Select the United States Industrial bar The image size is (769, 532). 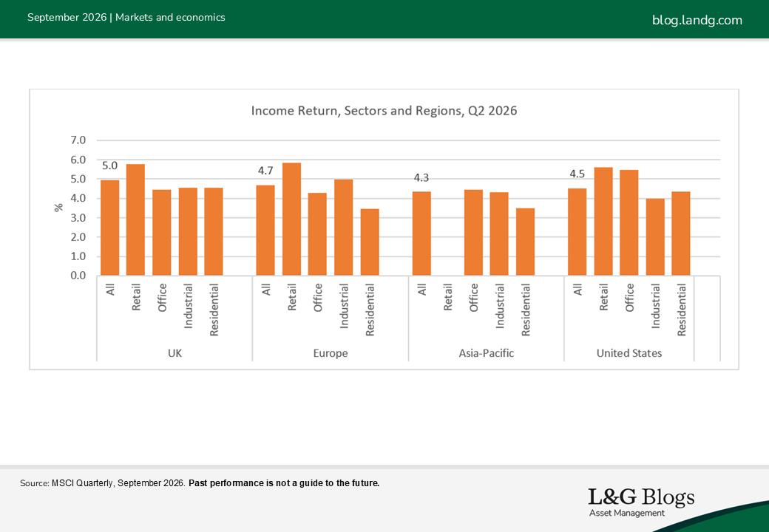[x=655, y=237]
